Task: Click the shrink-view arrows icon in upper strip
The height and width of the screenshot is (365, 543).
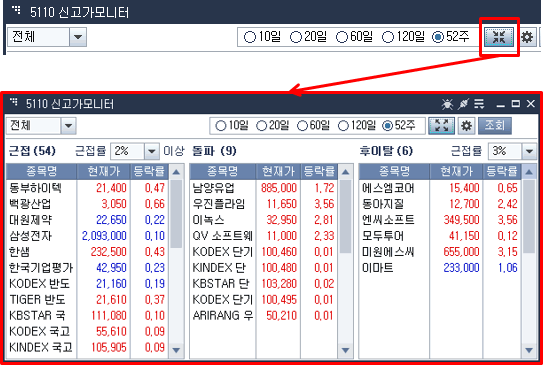Action: (499, 37)
